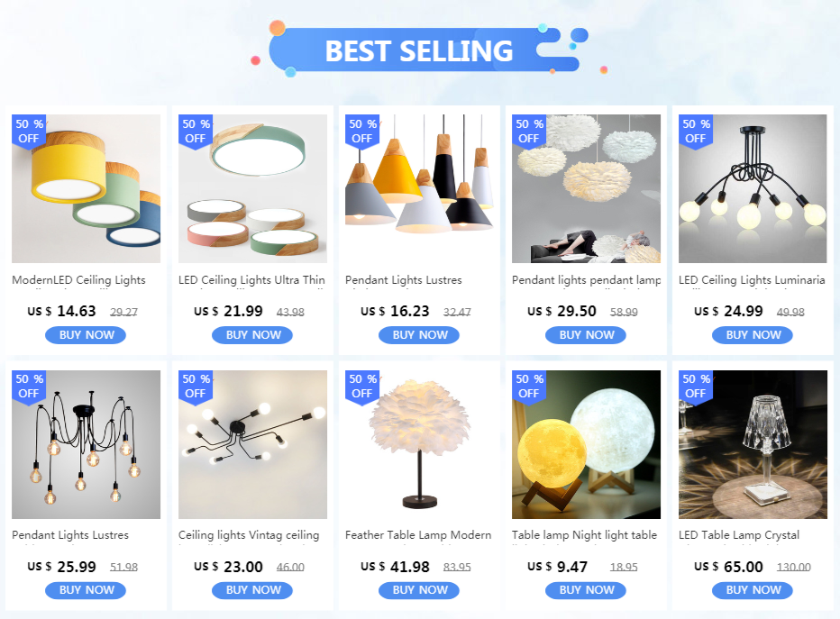Open the LED Table Lamp Crystal image
The image size is (840, 619).
(753, 444)
